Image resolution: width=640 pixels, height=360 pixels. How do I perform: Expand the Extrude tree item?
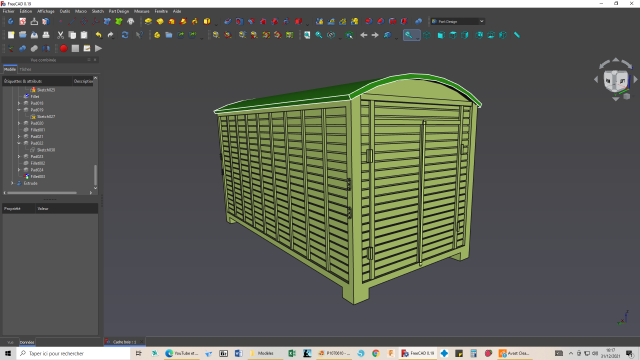(x=12, y=183)
